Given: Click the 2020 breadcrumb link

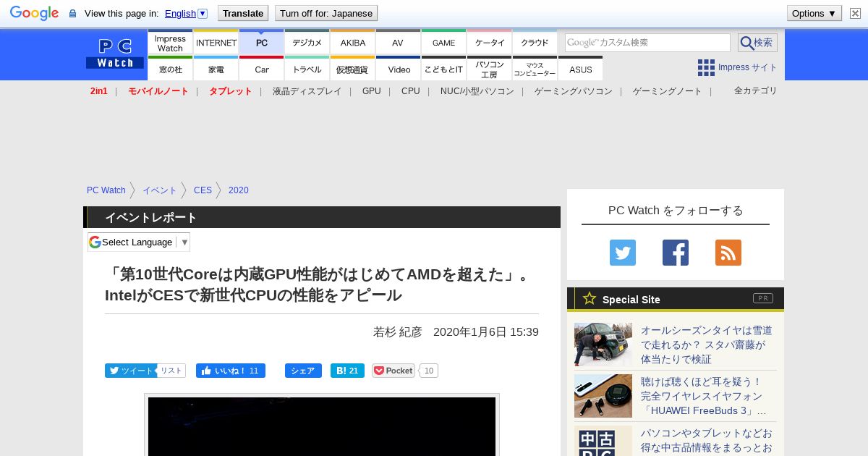Looking at the screenshot, I should 239,190.
